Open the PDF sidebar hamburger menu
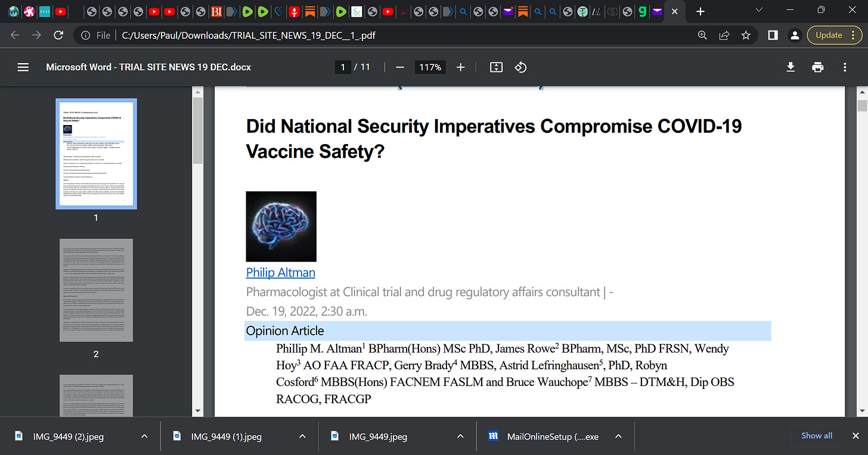Viewport: 868px width, 455px height. [x=23, y=67]
